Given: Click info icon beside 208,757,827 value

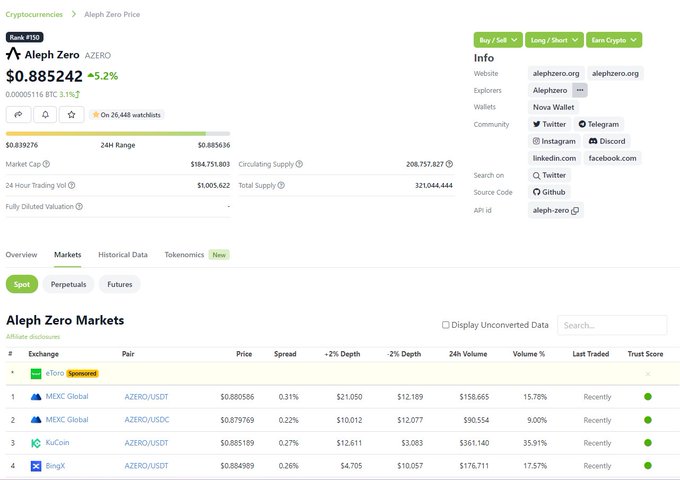Looking at the screenshot, I should (449, 164).
